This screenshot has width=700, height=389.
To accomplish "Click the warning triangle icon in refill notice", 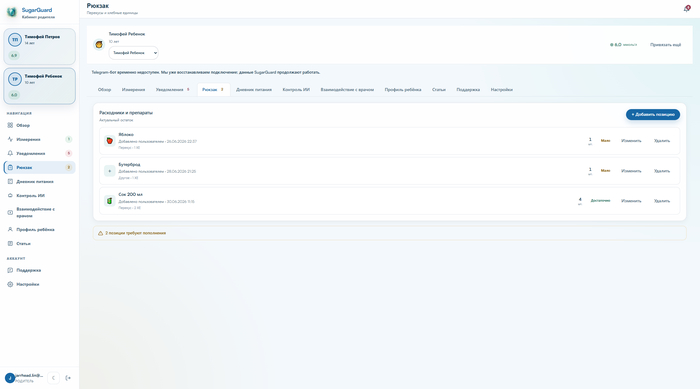I will [100, 233].
